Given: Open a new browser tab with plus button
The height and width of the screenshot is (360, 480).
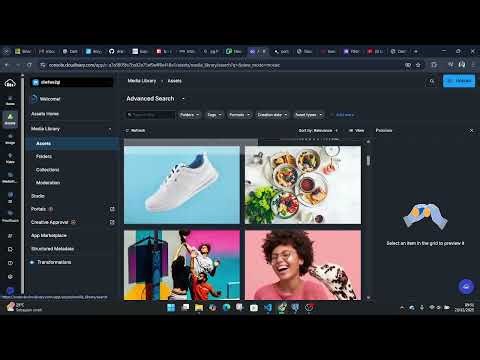Looking at the screenshot, I should (416, 51).
